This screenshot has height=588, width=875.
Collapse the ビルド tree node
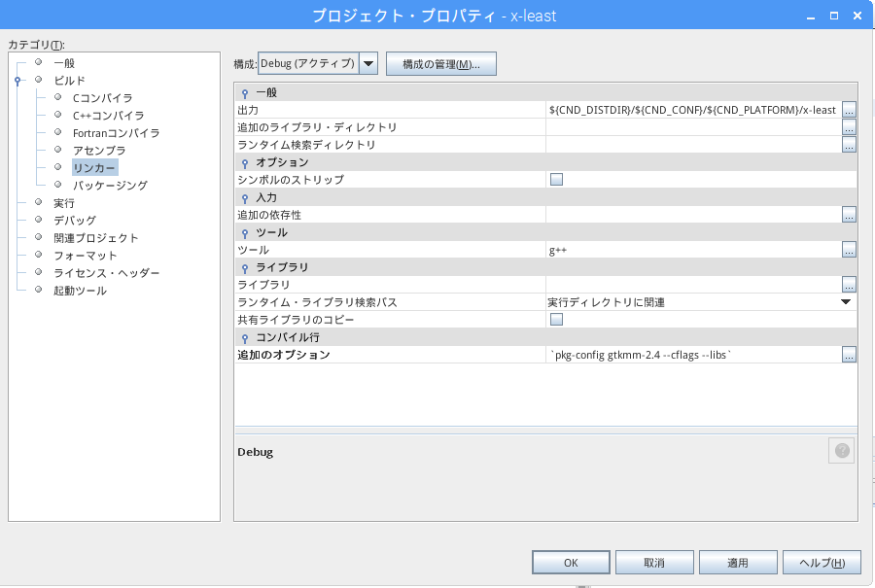click(17, 81)
